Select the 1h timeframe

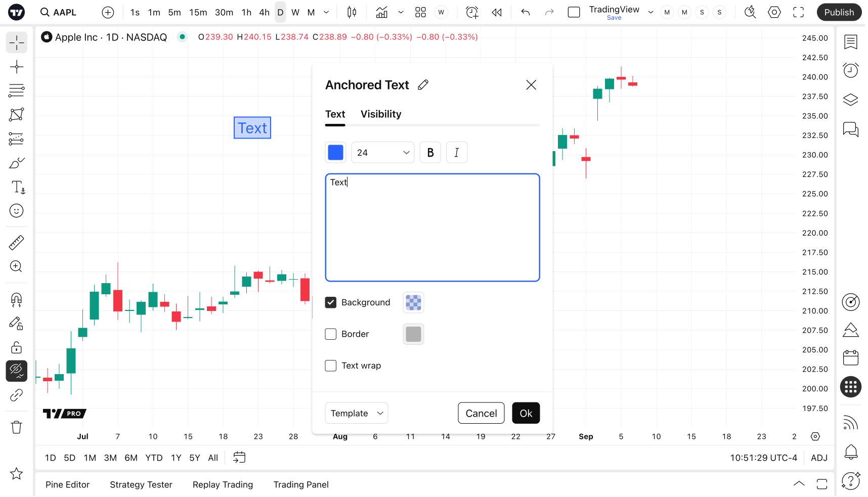pos(246,12)
